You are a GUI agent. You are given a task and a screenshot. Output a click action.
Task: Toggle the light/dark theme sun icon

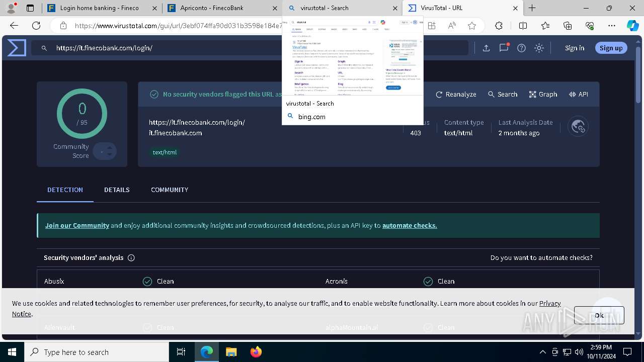pos(539,48)
